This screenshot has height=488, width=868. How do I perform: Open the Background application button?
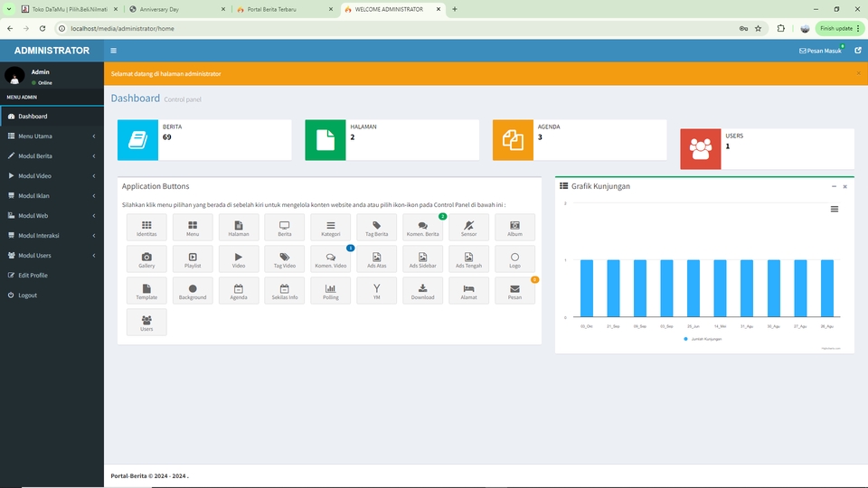pyautogui.click(x=192, y=290)
